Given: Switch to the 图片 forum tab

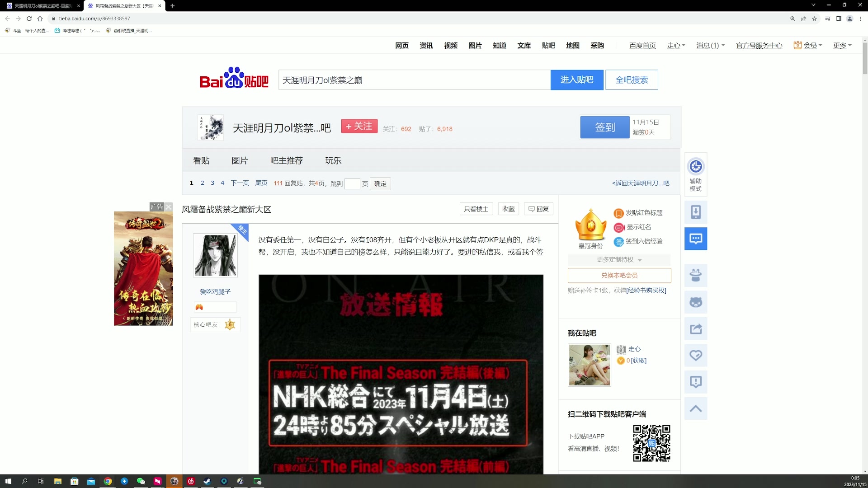Looking at the screenshot, I should [x=240, y=160].
